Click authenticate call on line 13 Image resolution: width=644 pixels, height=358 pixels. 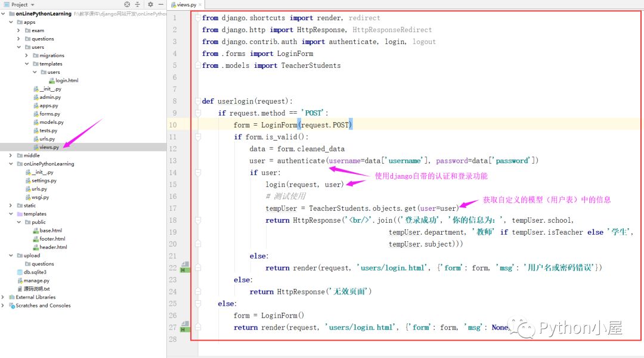[x=301, y=161]
